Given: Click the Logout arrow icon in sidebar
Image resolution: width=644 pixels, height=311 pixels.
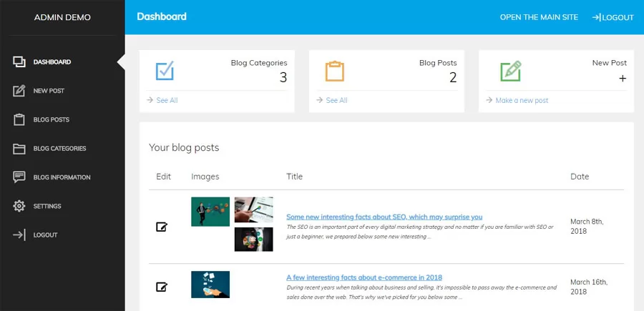Looking at the screenshot, I should tap(19, 235).
